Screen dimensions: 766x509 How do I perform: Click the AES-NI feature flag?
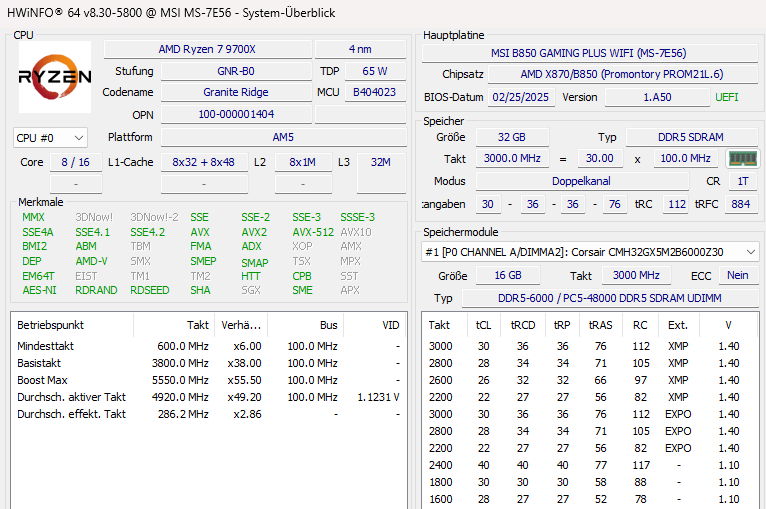[x=40, y=291]
